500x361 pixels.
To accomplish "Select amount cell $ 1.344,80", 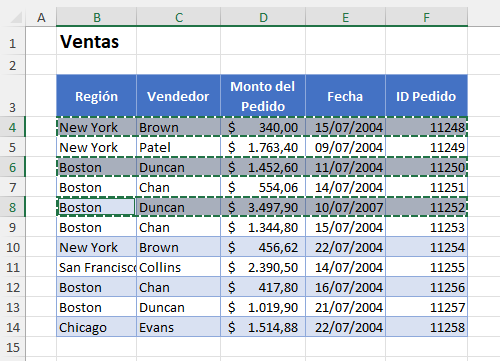I will [x=263, y=227].
